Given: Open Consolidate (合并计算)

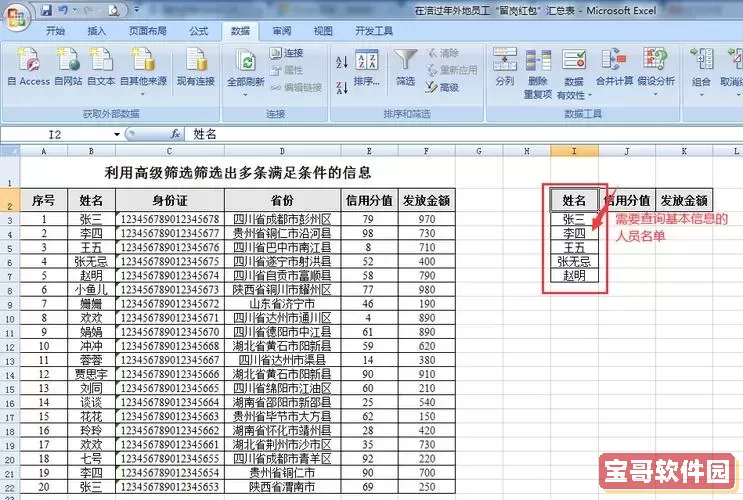Looking at the screenshot, I should click(614, 67).
